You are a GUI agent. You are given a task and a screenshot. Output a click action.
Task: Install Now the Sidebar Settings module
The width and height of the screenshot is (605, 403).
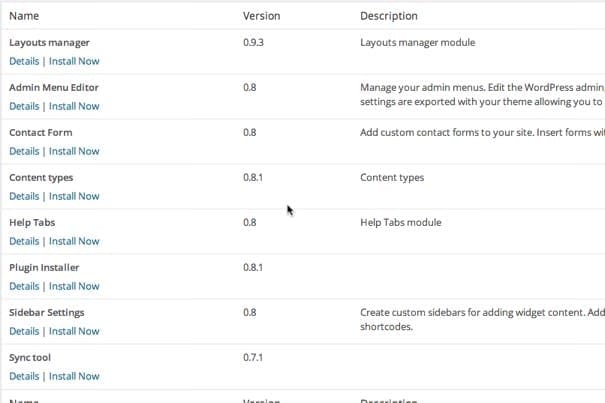(74, 331)
